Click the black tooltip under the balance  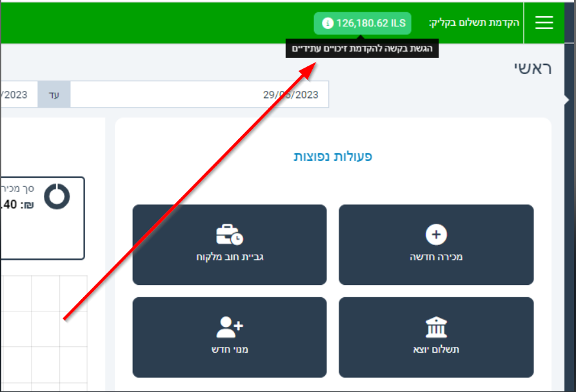pos(362,49)
